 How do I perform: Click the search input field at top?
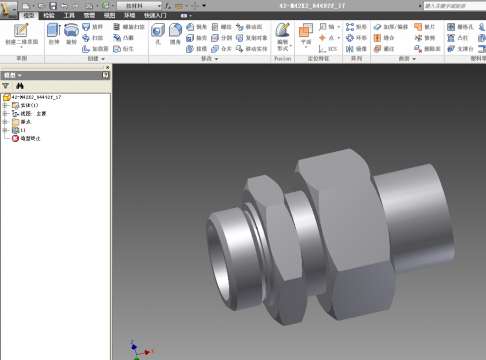point(455,6)
